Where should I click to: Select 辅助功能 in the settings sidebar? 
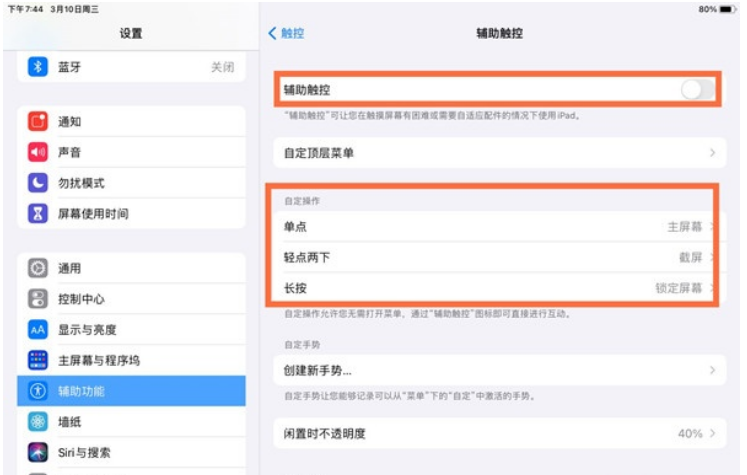131,391
